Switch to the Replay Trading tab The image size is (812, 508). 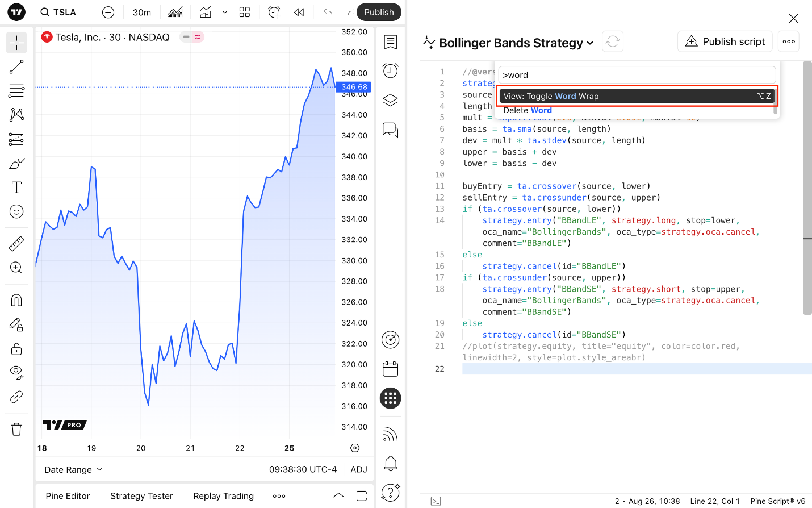pos(224,496)
